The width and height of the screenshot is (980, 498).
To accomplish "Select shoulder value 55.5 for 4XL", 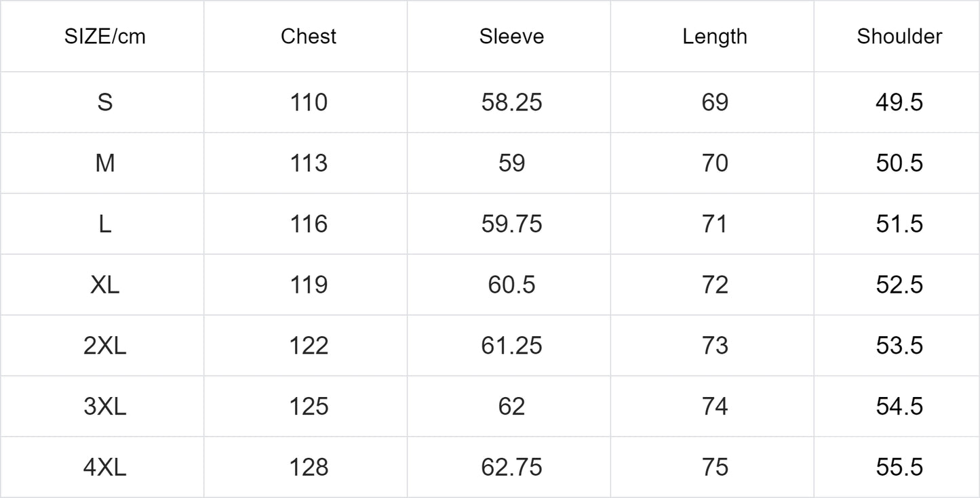I will (x=899, y=468).
